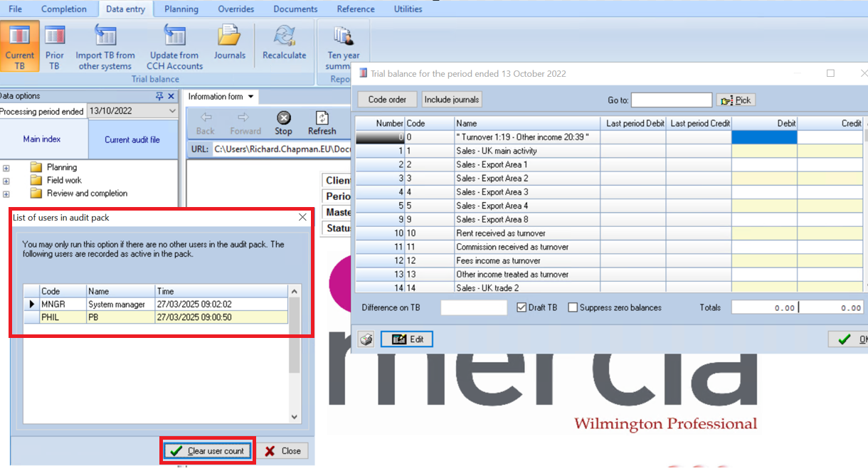
Task: Click the Edit button
Action: click(x=407, y=339)
